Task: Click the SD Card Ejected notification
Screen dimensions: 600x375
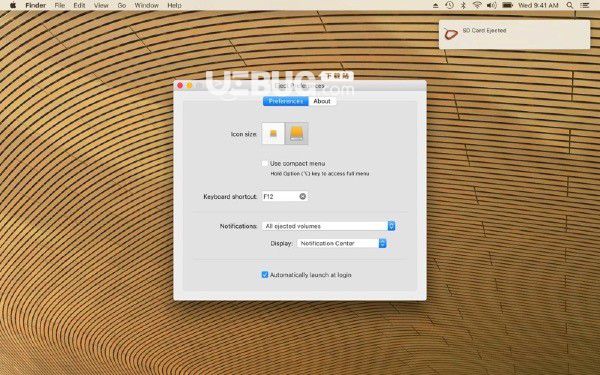Action: [x=514, y=34]
